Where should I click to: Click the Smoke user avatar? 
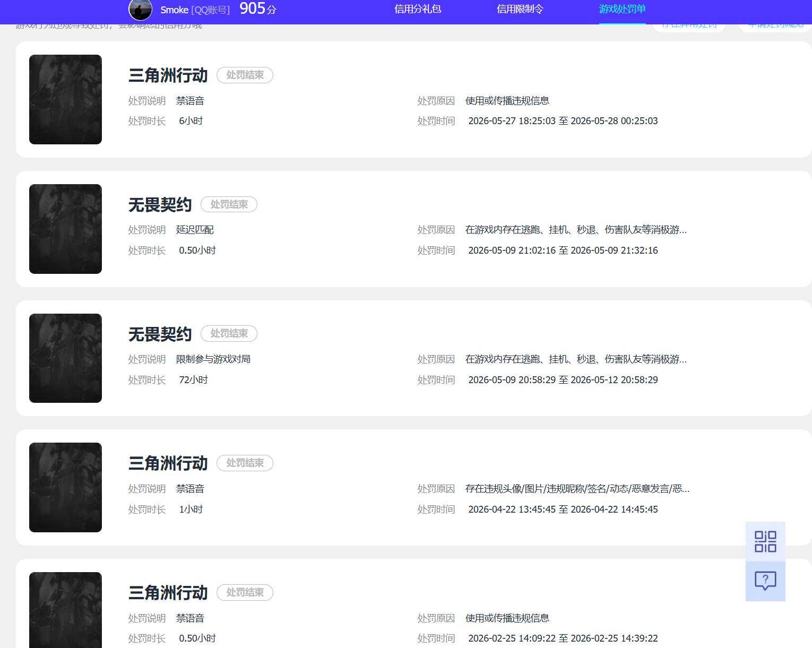pyautogui.click(x=141, y=9)
